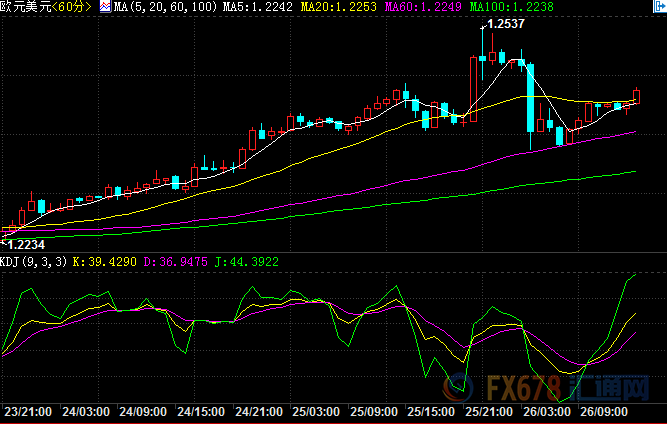
Task: Click the 1.2537 high price label
Action: pyautogui.click(x=505, y=24)
